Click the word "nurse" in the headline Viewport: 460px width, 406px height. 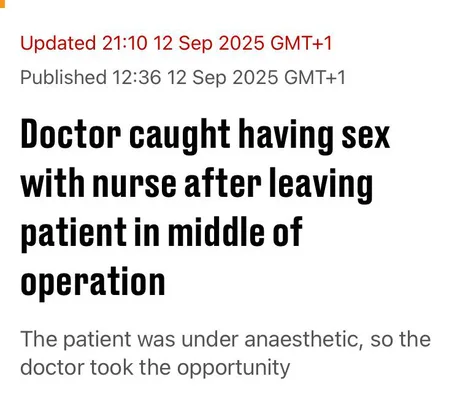click(135, 184)
